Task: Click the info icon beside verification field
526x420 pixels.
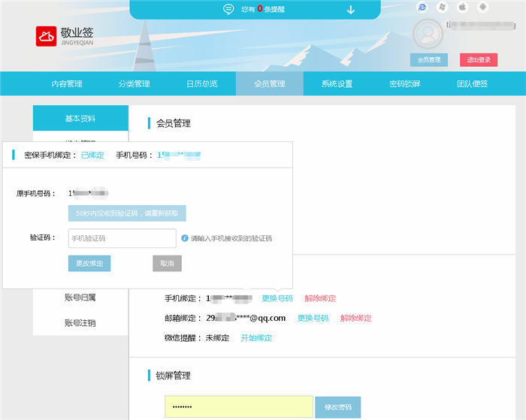Action: click(x=184, y=238)
